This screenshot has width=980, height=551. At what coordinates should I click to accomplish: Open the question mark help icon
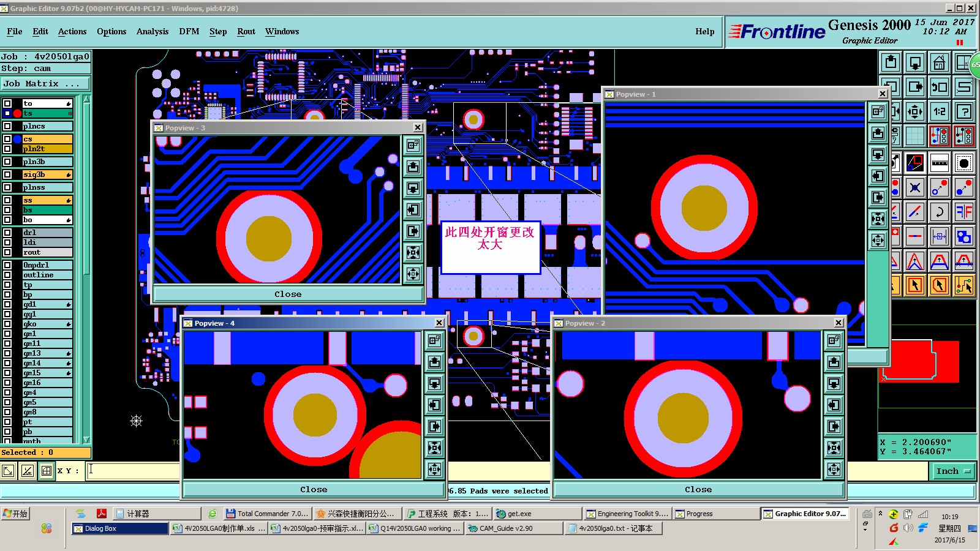coord(964,111)
